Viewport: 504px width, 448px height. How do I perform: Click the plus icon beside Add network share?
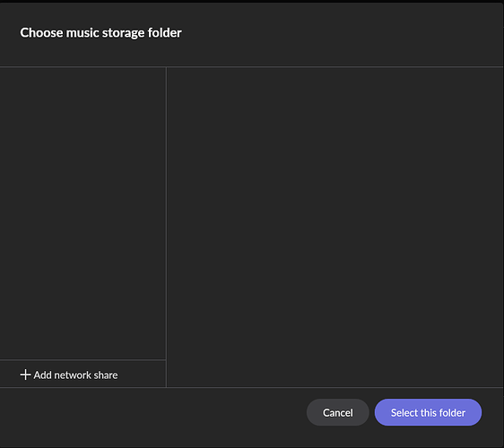(25, 375)
